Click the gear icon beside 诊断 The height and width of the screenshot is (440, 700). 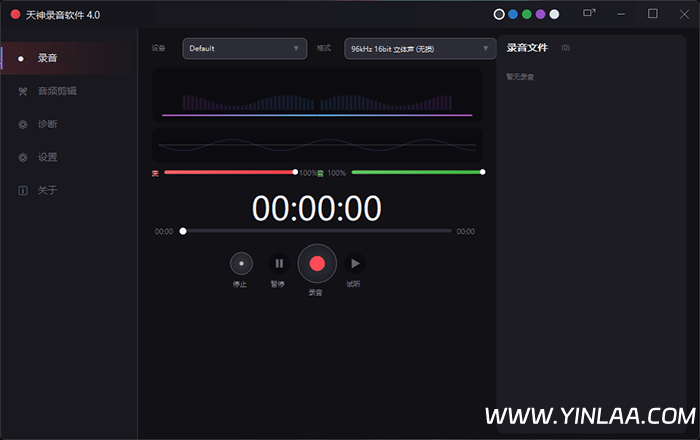[23, 125]
